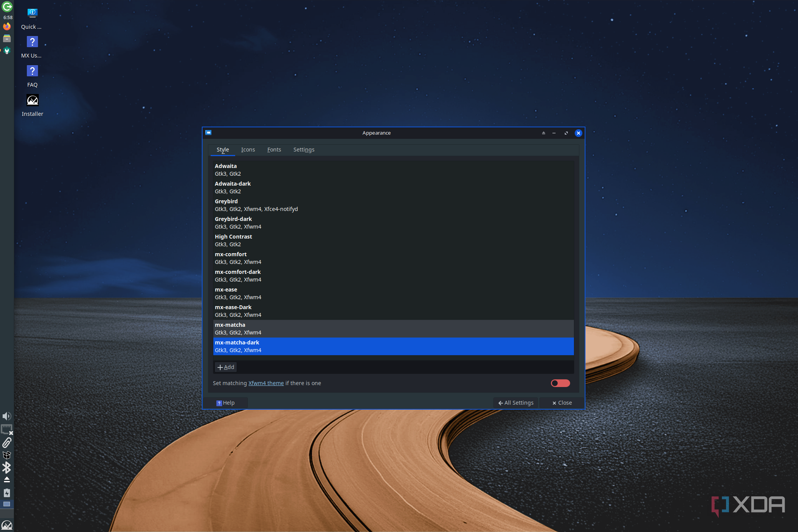Click the Bluetooth icon in panel
Screen dimensions: 798x532
(x=7, y=468)
